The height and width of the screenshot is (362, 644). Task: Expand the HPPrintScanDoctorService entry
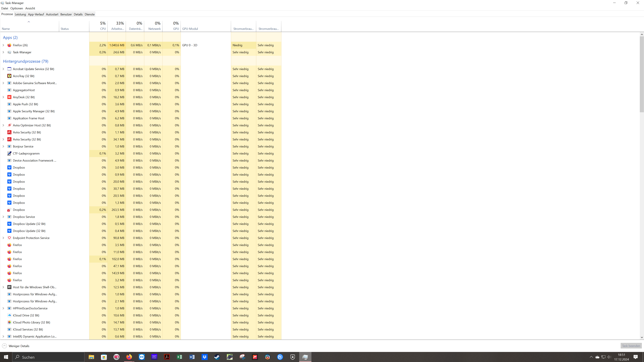pos(3,308)
